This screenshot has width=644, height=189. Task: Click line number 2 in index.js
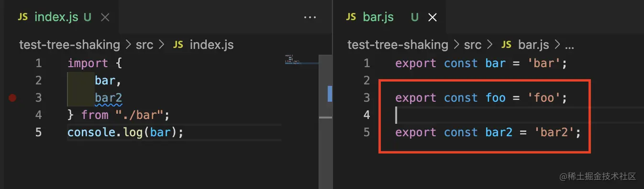(x=38, y=81)
